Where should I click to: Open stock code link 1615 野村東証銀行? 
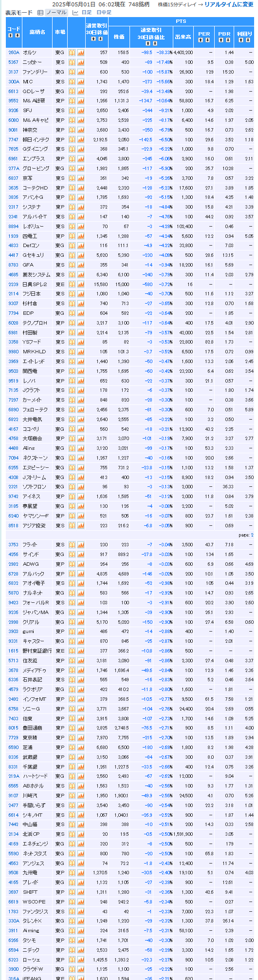(x=14, y=651)
